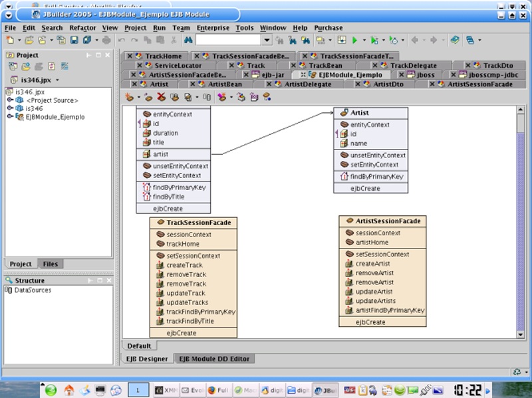
Task: Click the green Run project icon
Action: click(x=355, y=41)
